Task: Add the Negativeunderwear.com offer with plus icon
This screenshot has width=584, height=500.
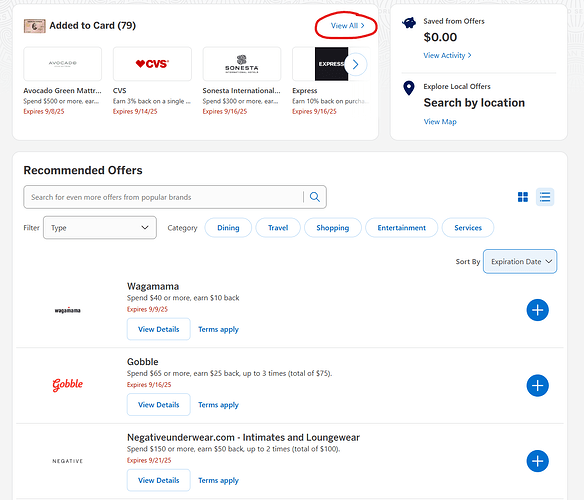Action: pyautogui.click(x=537, y=461)
